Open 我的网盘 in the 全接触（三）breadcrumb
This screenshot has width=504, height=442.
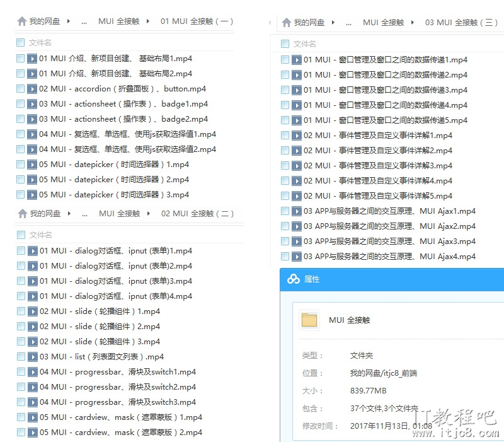309,23
